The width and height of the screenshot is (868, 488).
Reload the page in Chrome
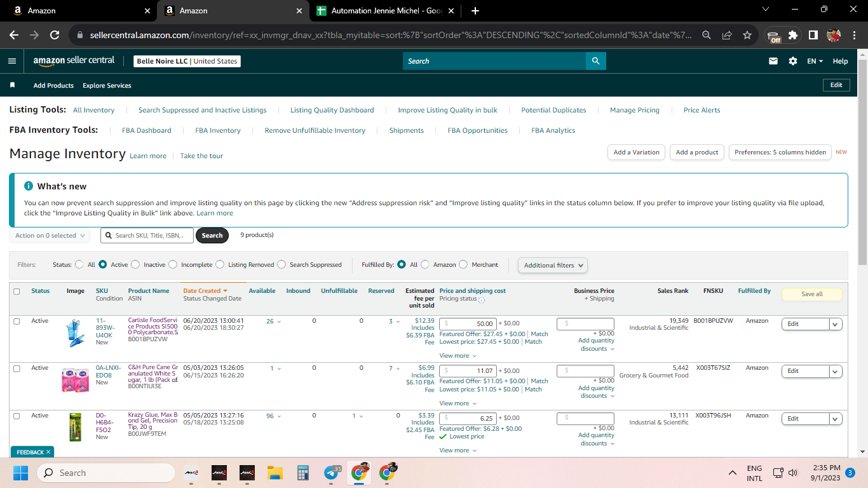coord(55,35)
